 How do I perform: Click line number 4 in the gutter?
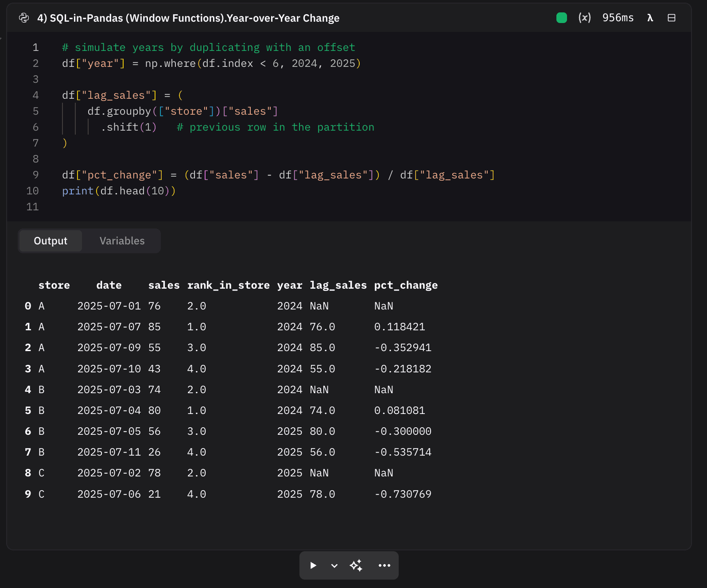click(x=35, y=95)
